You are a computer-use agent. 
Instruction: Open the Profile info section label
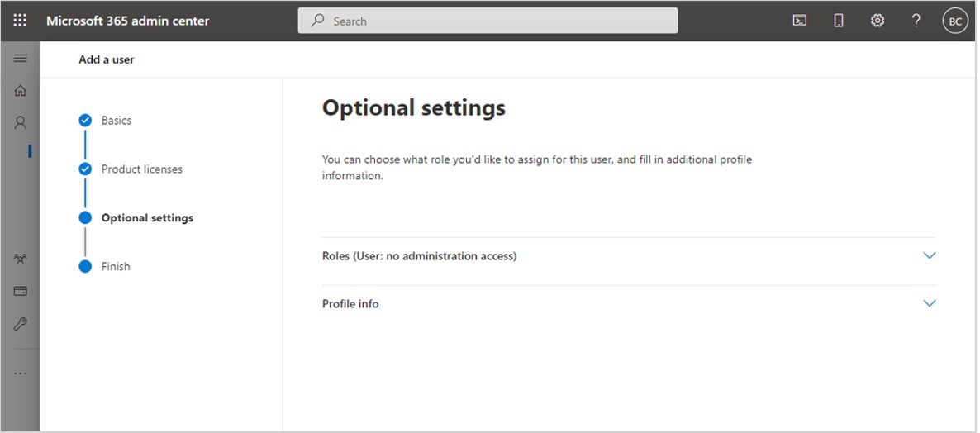[350, 303]
